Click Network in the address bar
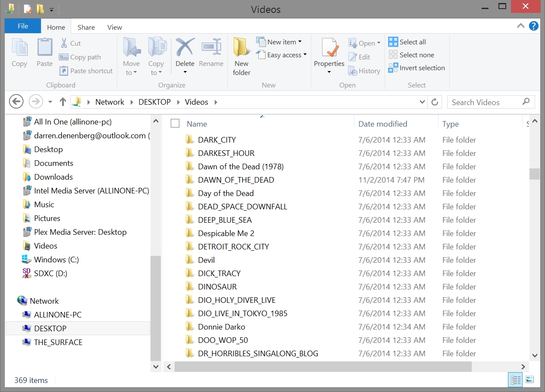Image resolution: width=545 pixels, height=392 pixels. click(x=110, y=102)
